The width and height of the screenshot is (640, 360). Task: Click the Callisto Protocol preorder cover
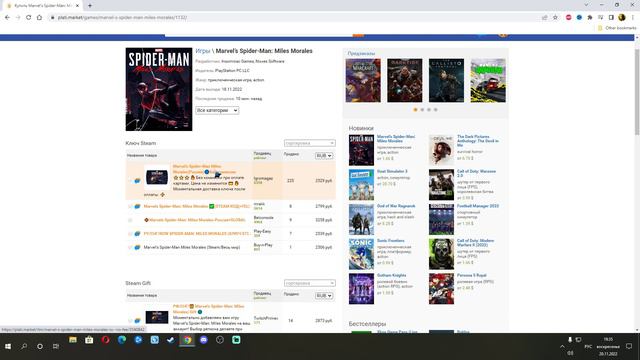[446, 80]
